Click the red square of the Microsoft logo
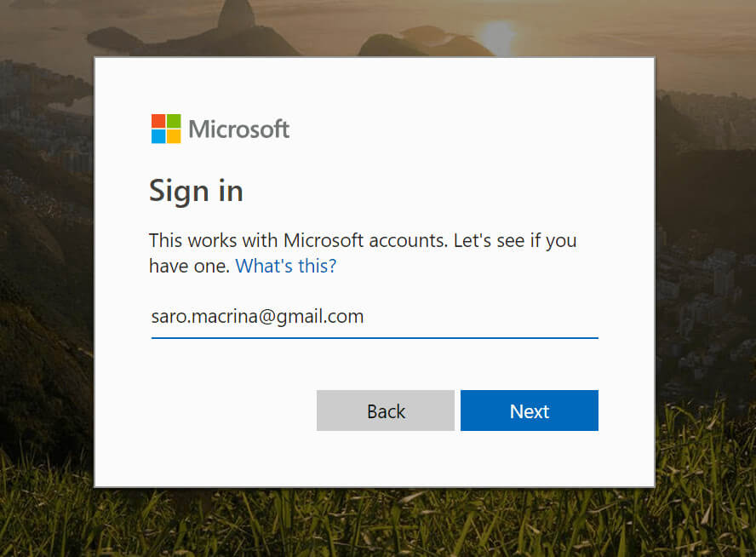The image size is (756, 557). pyautogui.click(x=158, y=121)
